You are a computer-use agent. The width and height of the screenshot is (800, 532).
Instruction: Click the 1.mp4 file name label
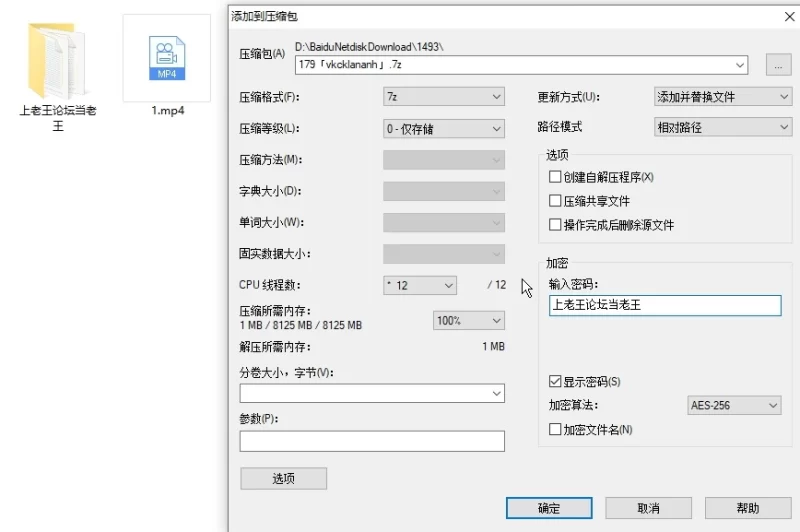point(167,110)
